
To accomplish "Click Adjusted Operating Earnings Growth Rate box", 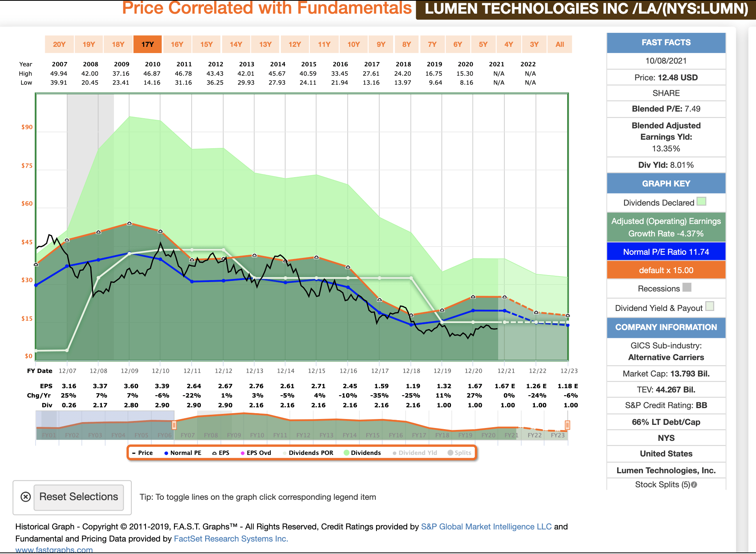I will (x=666, y=227).
